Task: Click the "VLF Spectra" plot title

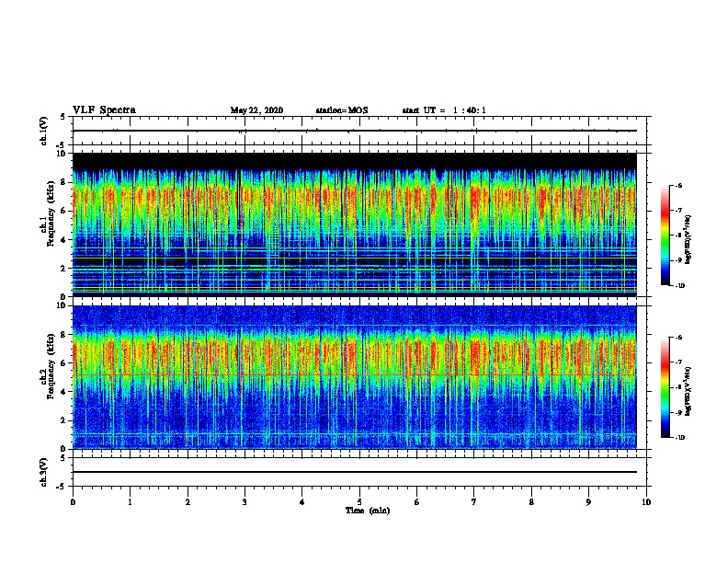Action: [x=104, y=110]
